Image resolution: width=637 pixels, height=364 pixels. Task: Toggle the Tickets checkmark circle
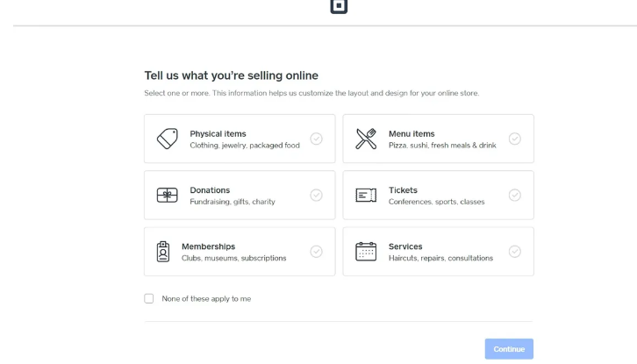515,195
